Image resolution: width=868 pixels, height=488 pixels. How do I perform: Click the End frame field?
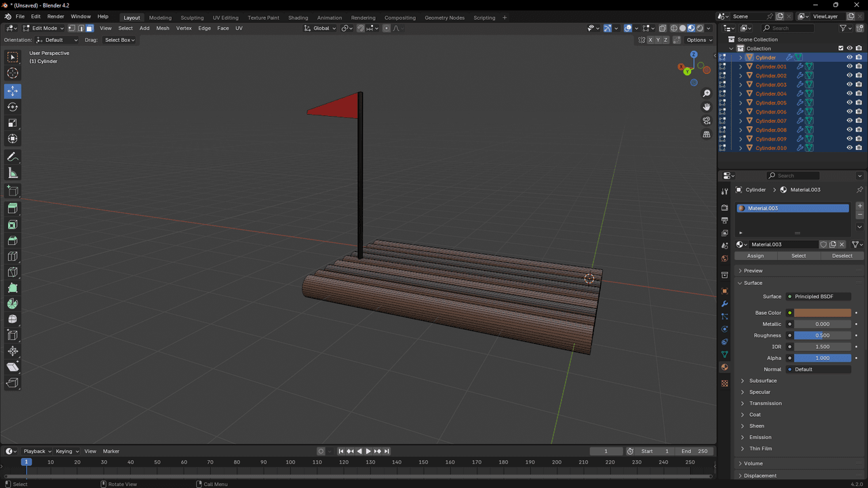pyautogui.click(x=694, y=451)
